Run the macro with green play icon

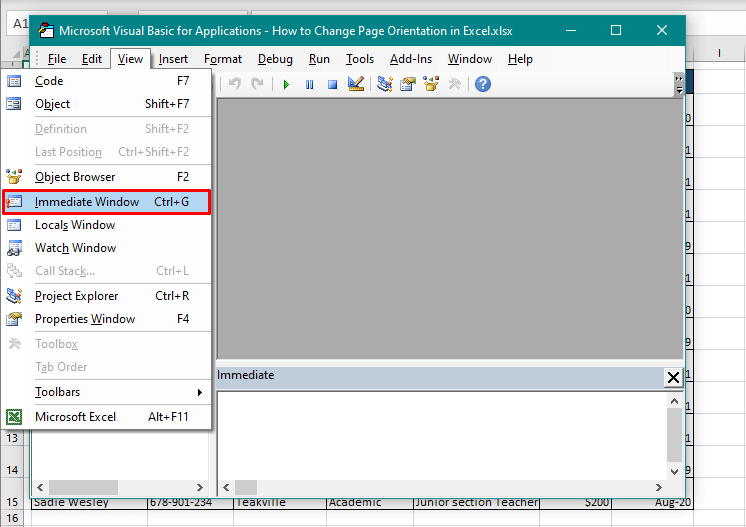pyautogui.click(x=286, y=85)
